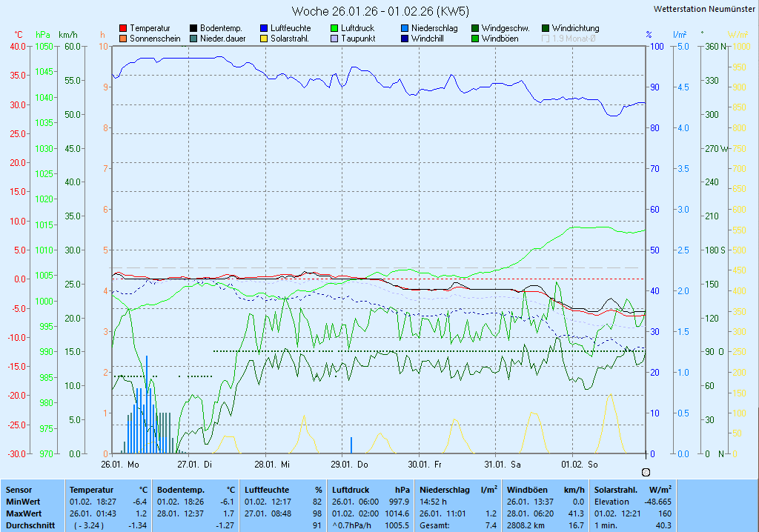Image resolution: width=759 pixels, height=532 pixels.
Task: Toggle the Windgeschw. legend marker
Action: point(475,28)
